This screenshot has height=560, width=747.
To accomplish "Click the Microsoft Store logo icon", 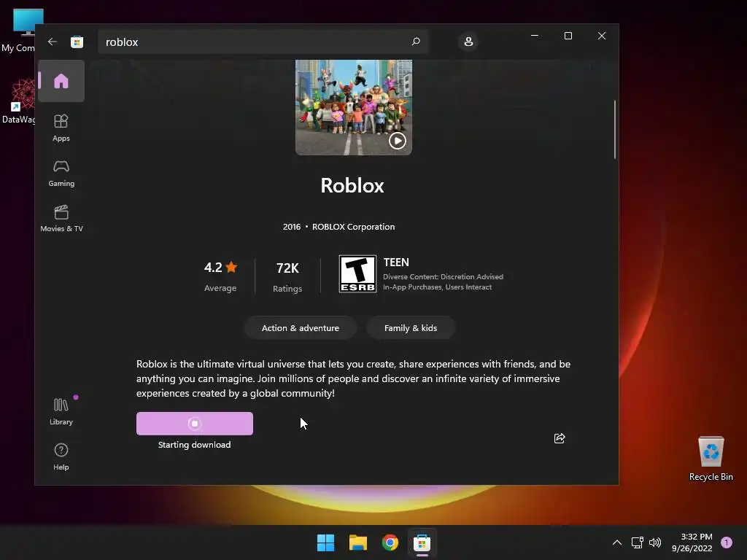I will (x=77, y=42).
